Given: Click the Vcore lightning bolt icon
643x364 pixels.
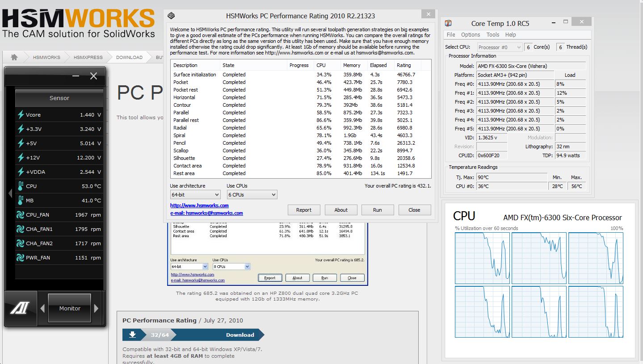Looking at the screenshot, I should (x=21, y=115).
